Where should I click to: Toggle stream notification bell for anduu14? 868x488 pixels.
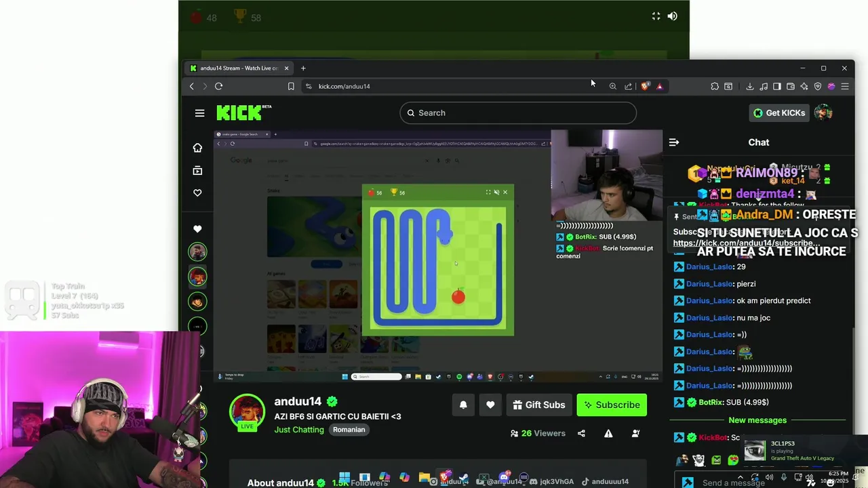(463, 405)
